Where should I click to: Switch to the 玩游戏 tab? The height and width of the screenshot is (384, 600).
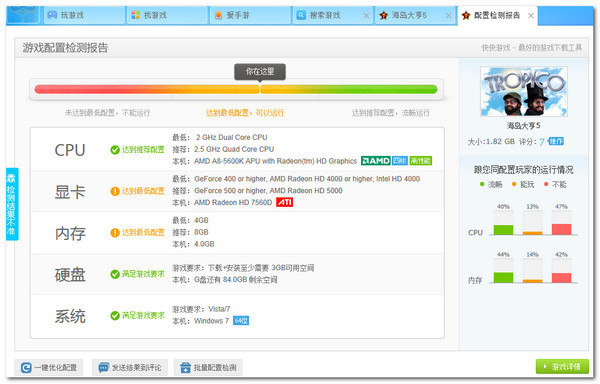click(x=84, y=15)
